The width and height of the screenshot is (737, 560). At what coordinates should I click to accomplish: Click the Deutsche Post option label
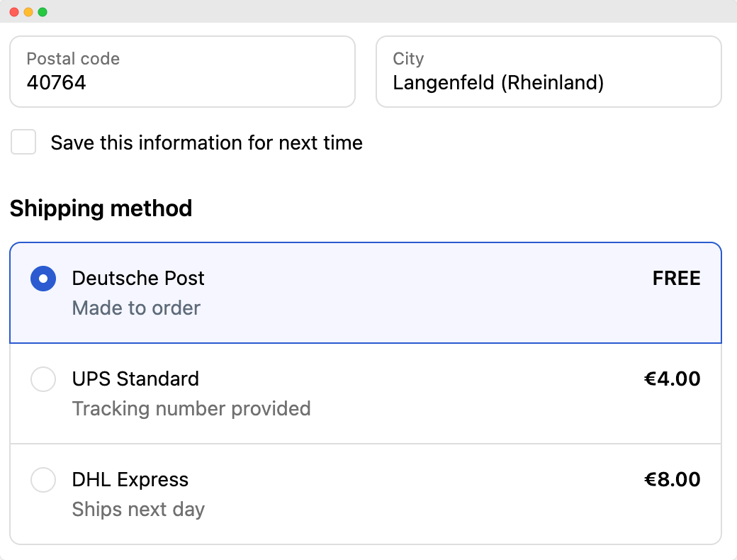pyautogui.click(x=138, y=278)
